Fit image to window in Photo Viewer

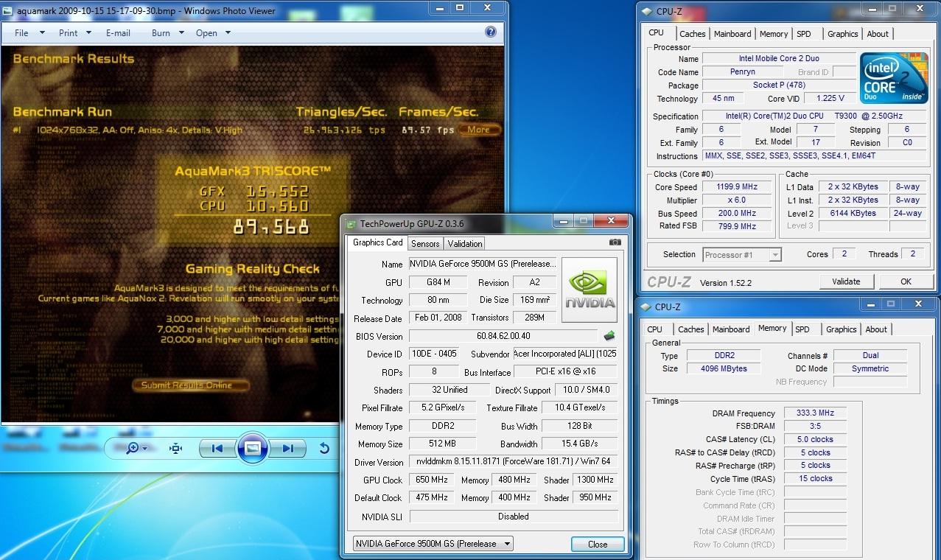point(175,448)
